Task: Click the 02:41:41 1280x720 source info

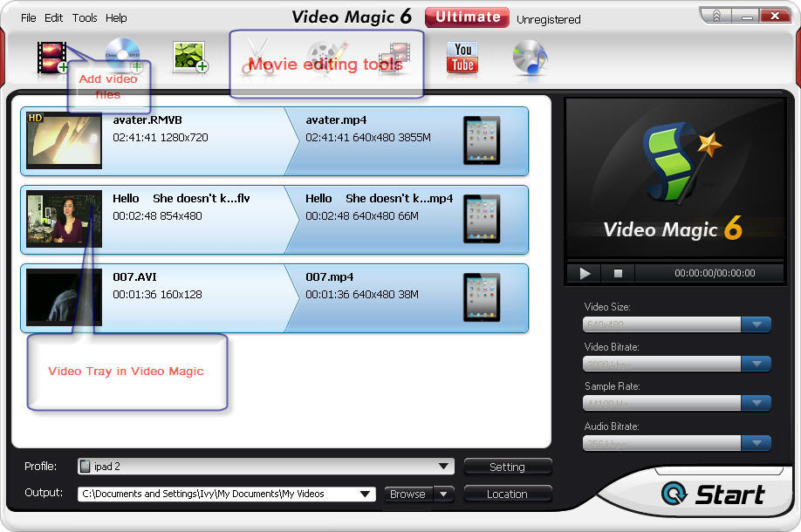Action: tap(161, 137)
